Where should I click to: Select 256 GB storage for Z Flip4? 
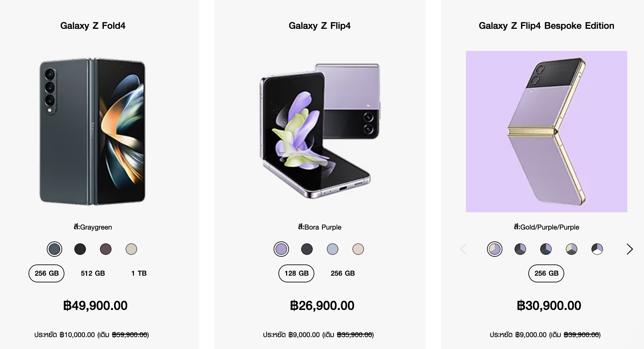[x=343, y=273]
